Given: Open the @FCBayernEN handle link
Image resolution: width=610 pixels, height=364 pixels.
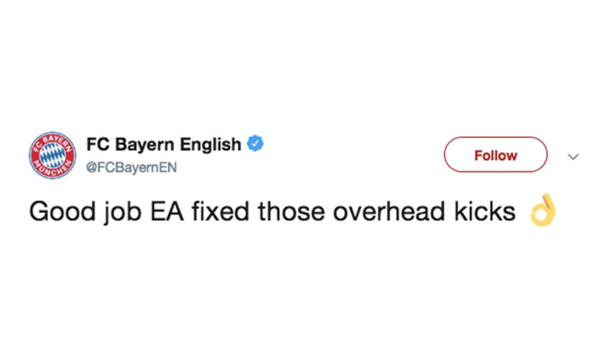Looking at the screenshot, I should click(x=132, y=167).
